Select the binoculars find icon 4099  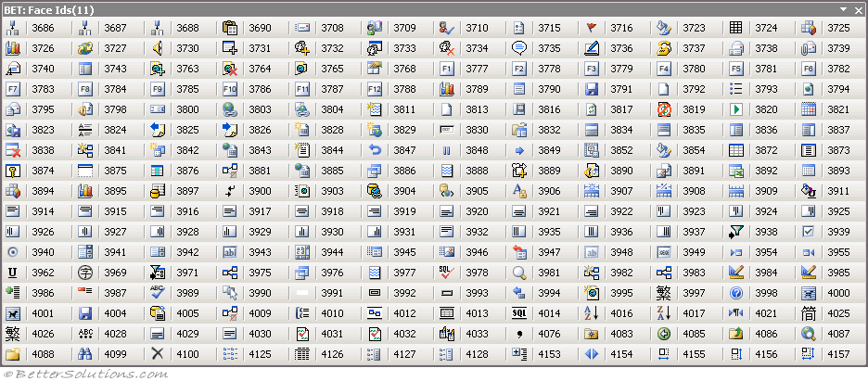(x=84, y=354)
